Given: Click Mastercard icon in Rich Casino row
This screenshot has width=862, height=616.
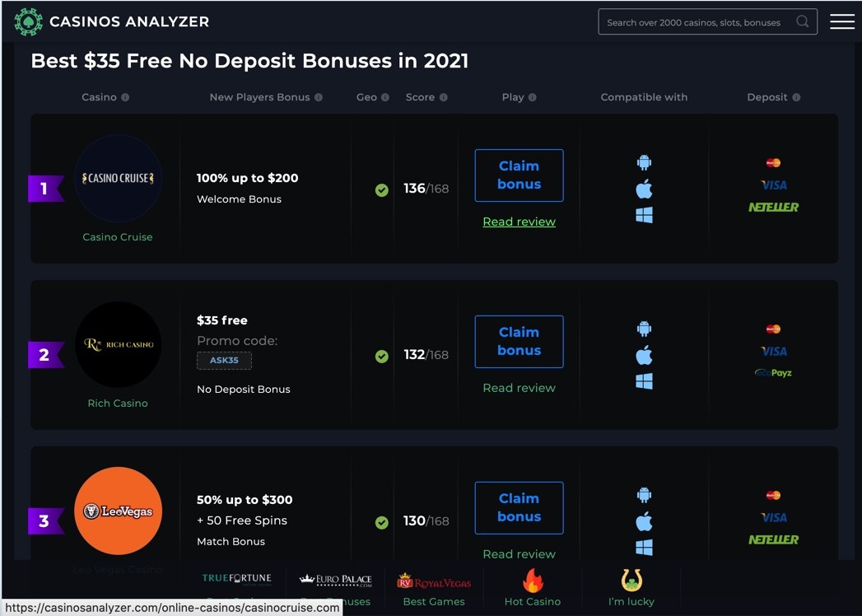Looking at the screenshot, I should (x=773, y=329).
